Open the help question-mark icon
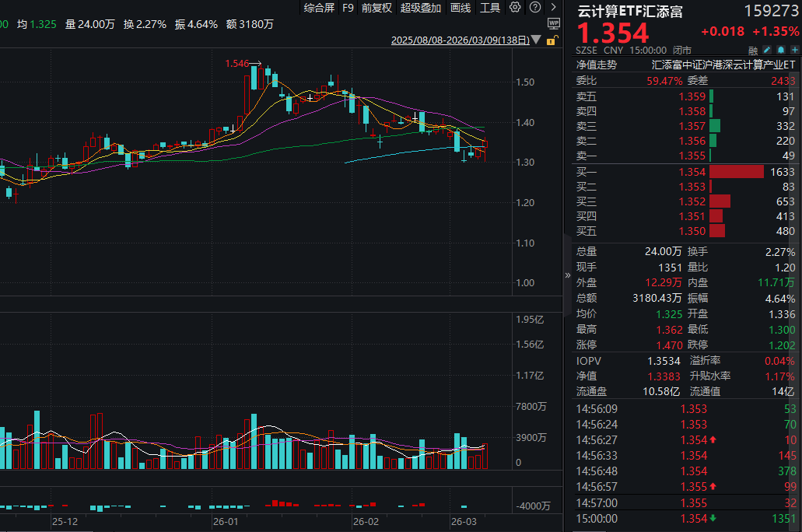Image resolution: width=802 pixels, height=532 pixels. point(536,7)
